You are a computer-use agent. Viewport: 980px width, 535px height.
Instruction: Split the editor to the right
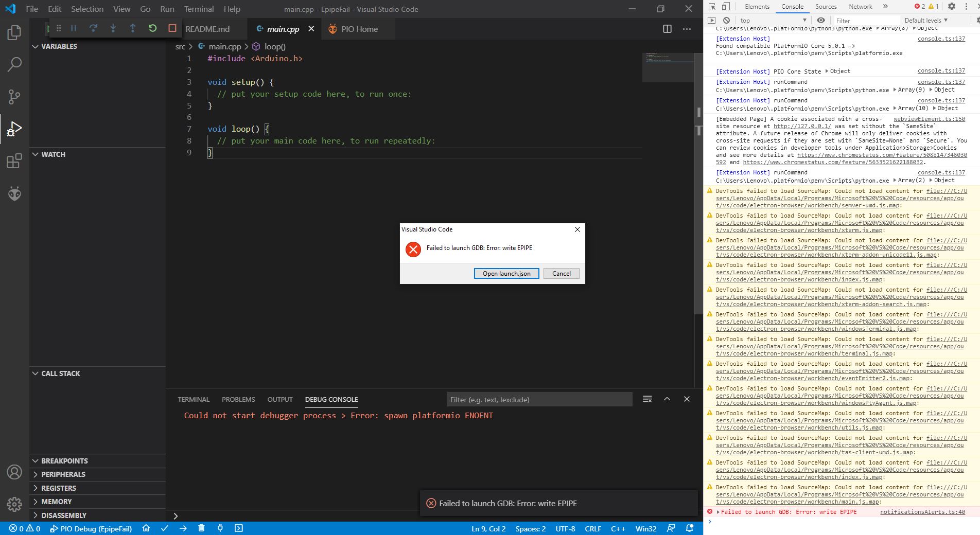(667, 29)
